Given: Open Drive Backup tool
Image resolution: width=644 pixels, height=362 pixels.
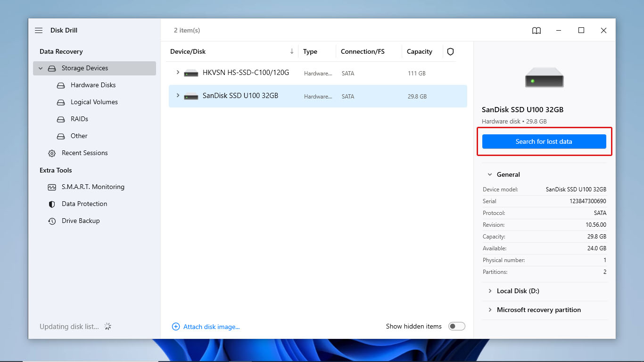Looking at the screenshot, I should [x=81, y=221].
